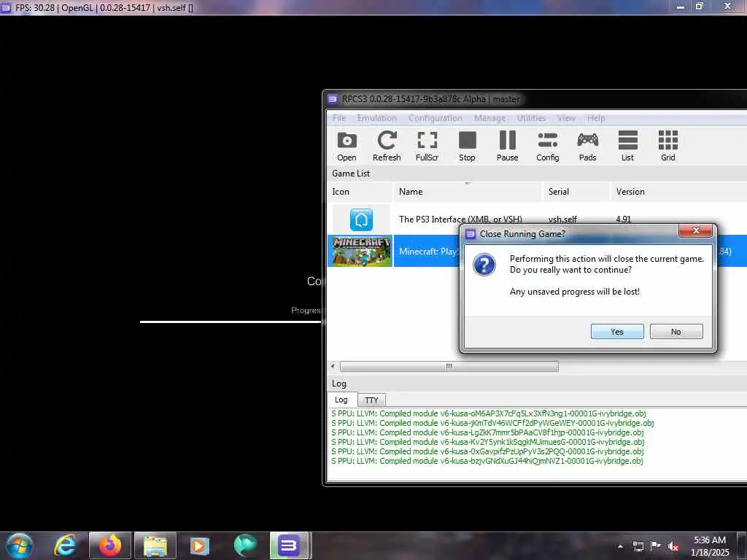This screenshot has height=560, width=747.
Task: Switch to Grid view icon
Action: tap(667, 146)
